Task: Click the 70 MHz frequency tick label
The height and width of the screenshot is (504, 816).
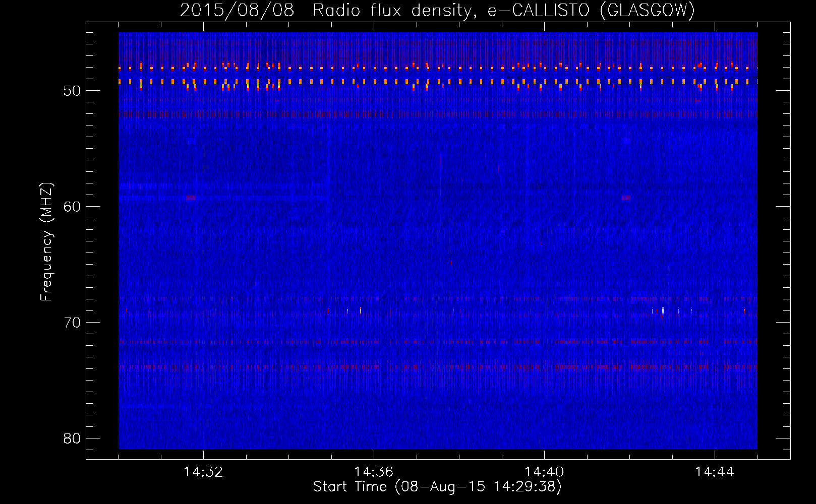Action: [72, 323]
